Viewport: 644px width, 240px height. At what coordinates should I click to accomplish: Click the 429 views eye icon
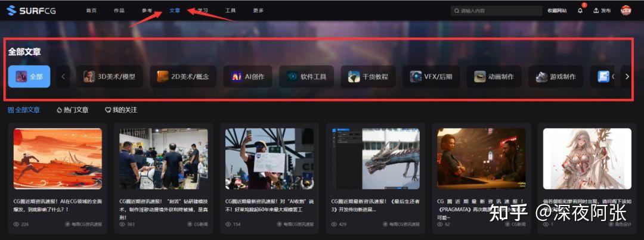335,225
